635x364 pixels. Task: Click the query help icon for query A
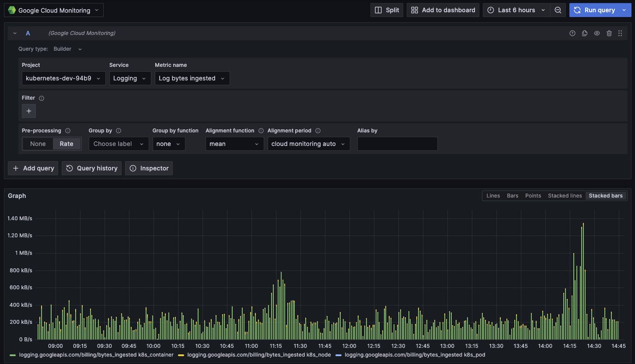pos(572,33)
